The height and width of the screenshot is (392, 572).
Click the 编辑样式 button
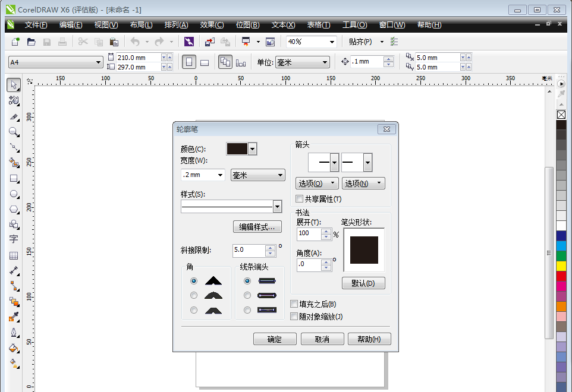click(x=257, y=227)
